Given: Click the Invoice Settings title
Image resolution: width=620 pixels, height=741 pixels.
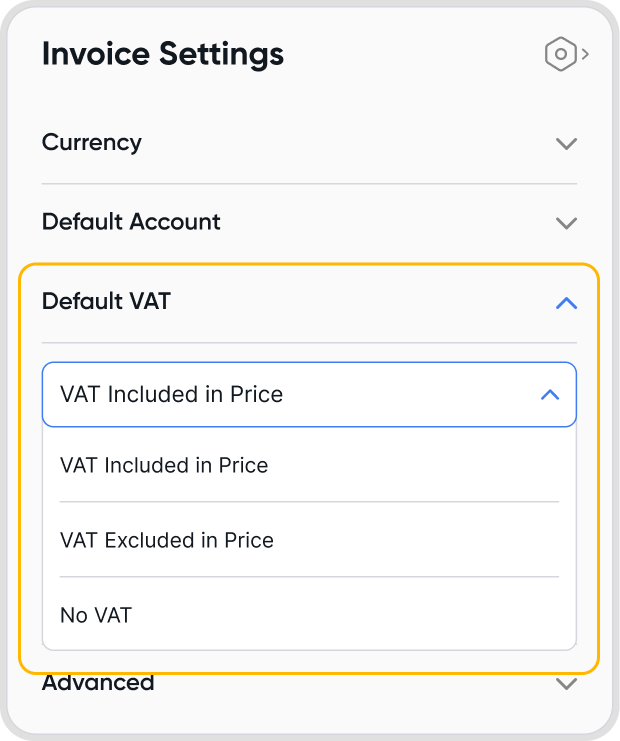Looking at the screenshot, I should click(x=163, y=54).
